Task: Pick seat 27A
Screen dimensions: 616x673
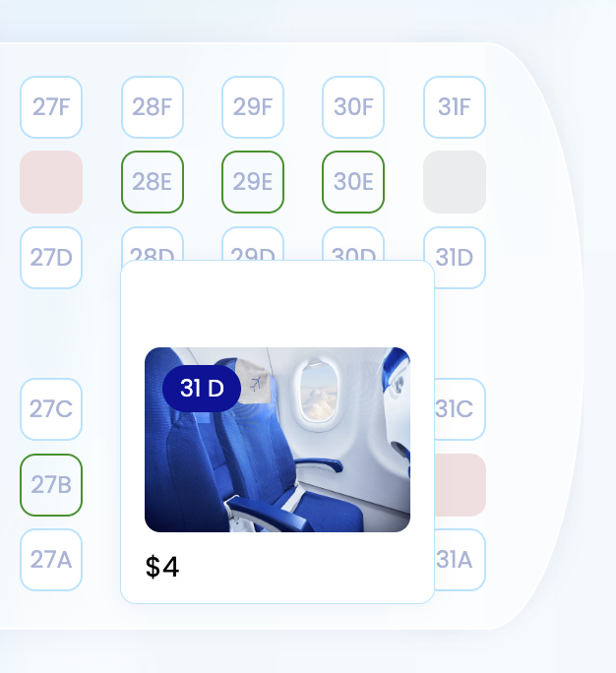Action: pos(51,560)
